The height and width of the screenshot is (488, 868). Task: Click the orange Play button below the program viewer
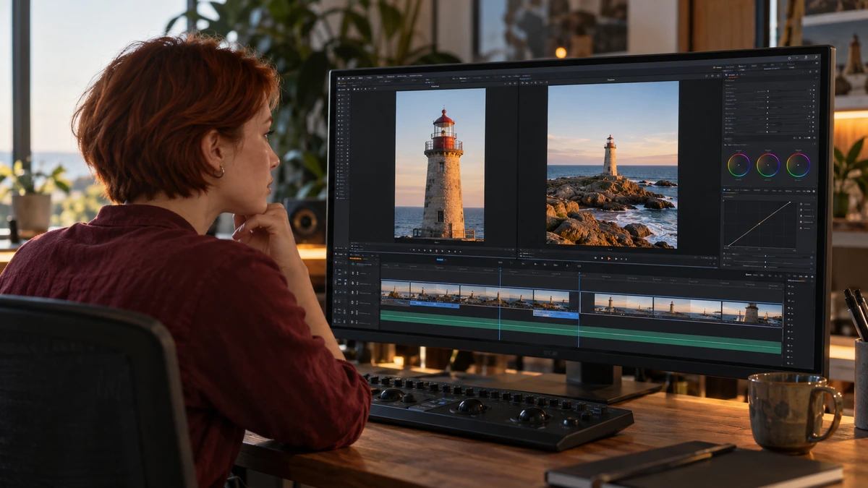click(609, 258)
